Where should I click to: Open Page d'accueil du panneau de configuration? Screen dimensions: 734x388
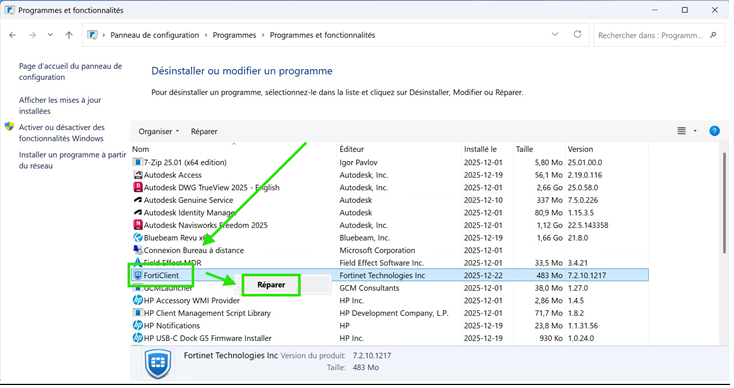[70, 72]
